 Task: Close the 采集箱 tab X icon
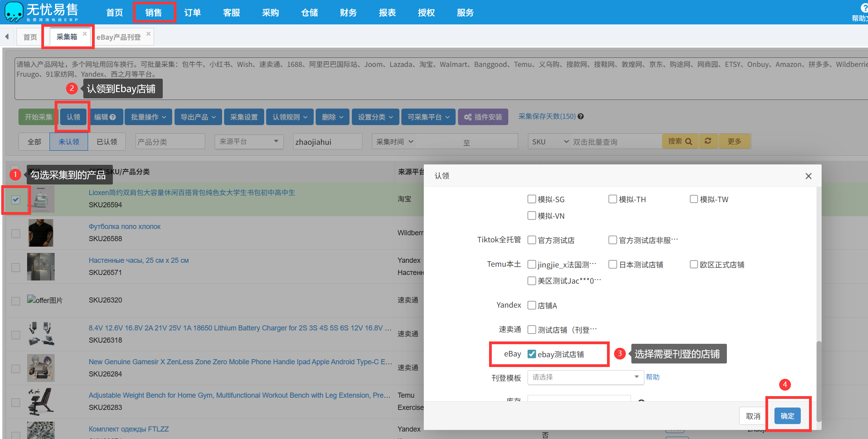tap(85, 34)
